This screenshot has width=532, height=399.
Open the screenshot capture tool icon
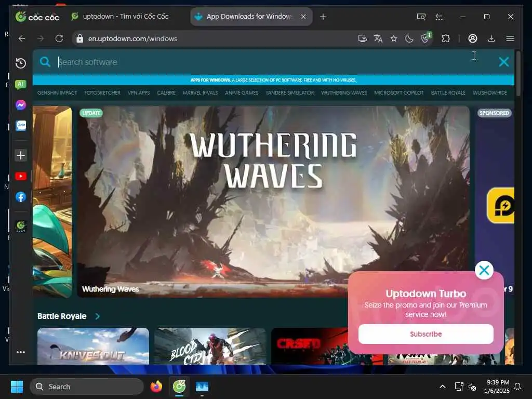pyautogui.click(x=421, y=17)
